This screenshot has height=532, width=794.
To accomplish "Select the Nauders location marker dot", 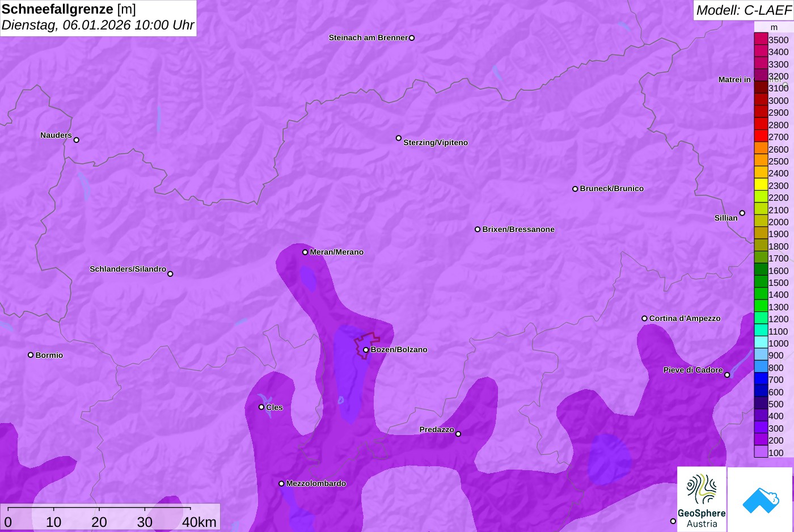I will click(77, 140).
